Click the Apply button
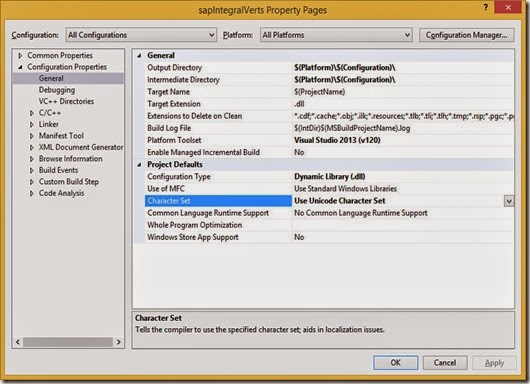Screen dimensions: 530x384 [494, 363]
